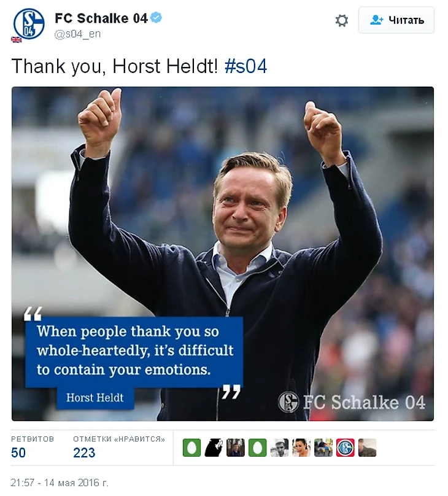
Task: Open the @s04_en handle link
Action: pyautogui.click(x=77, y=34)
